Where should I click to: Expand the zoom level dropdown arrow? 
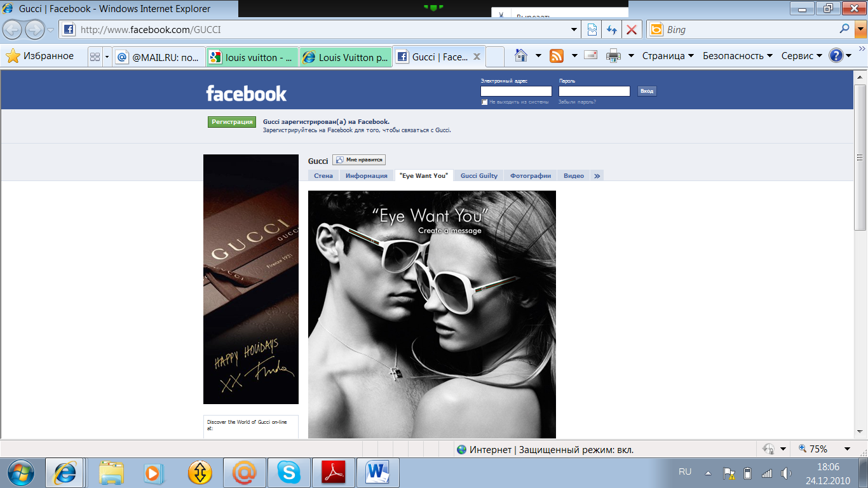[847, 449]
